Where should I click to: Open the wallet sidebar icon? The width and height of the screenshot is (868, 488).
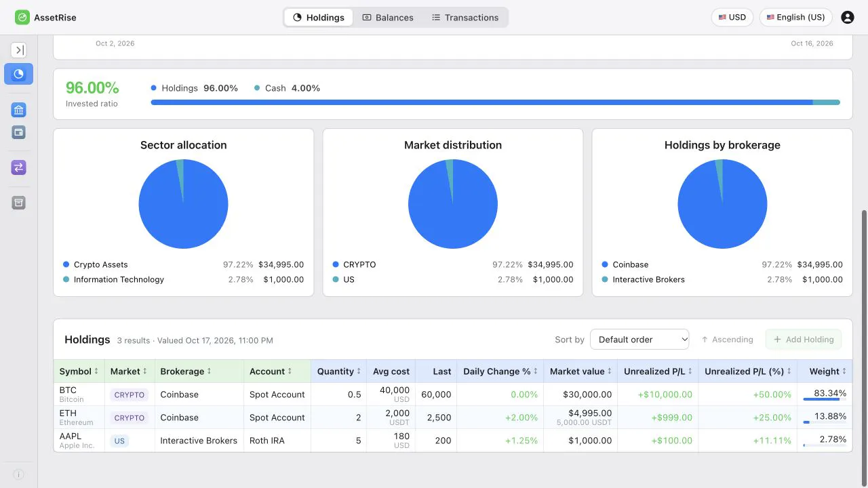tap(19, 132)
